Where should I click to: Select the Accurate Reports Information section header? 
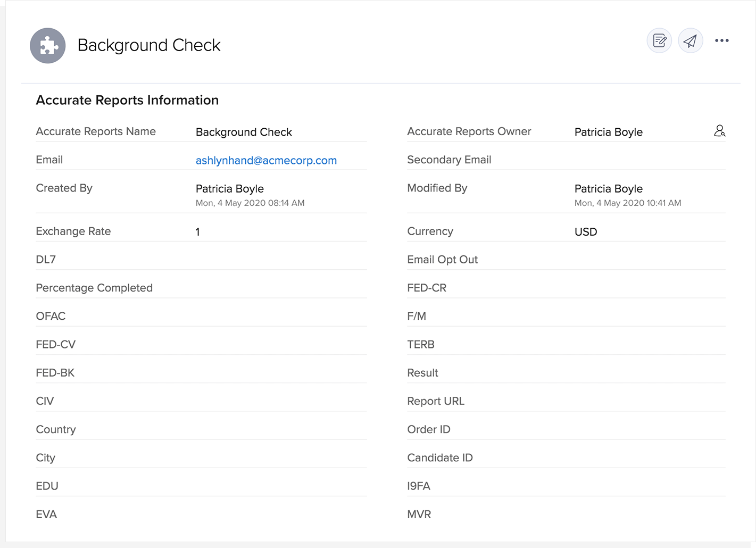tap(127, 100)
